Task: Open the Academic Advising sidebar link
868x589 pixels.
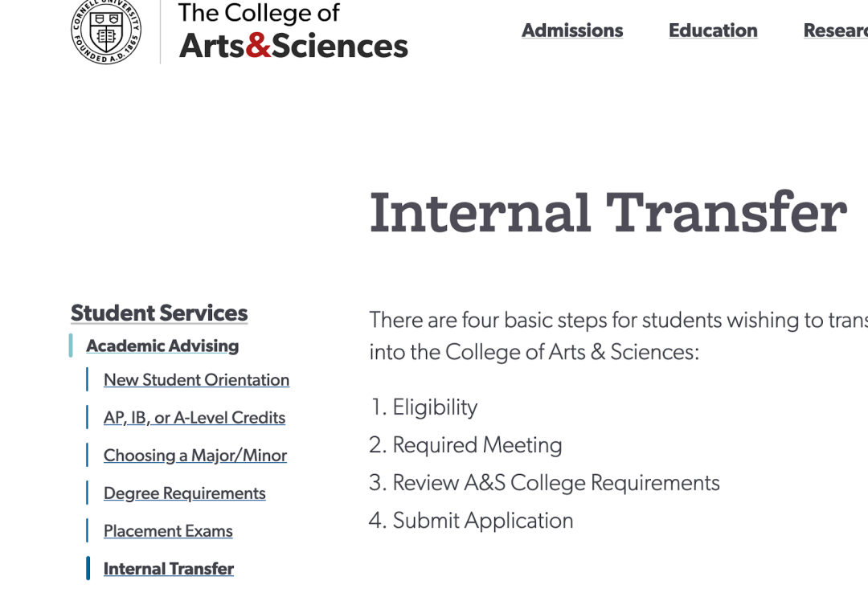Action: point(162,346)
